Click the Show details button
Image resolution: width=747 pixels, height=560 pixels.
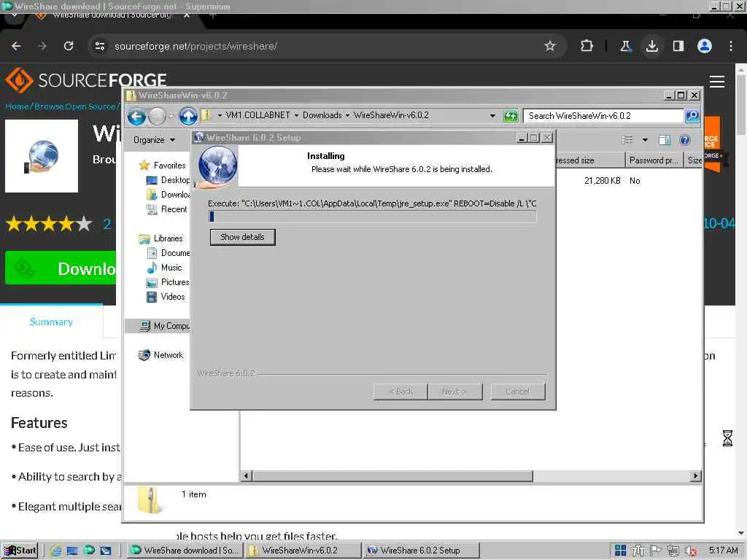tap(242, 237)
